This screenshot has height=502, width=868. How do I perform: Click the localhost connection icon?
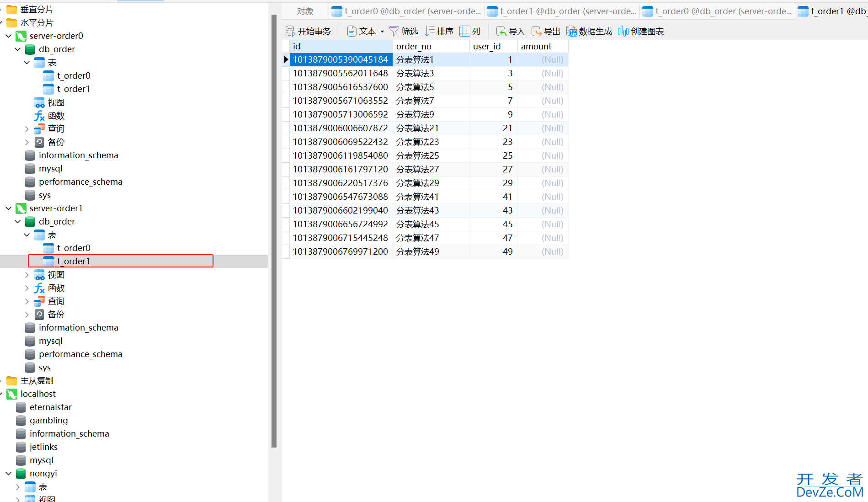click(12, 394)
